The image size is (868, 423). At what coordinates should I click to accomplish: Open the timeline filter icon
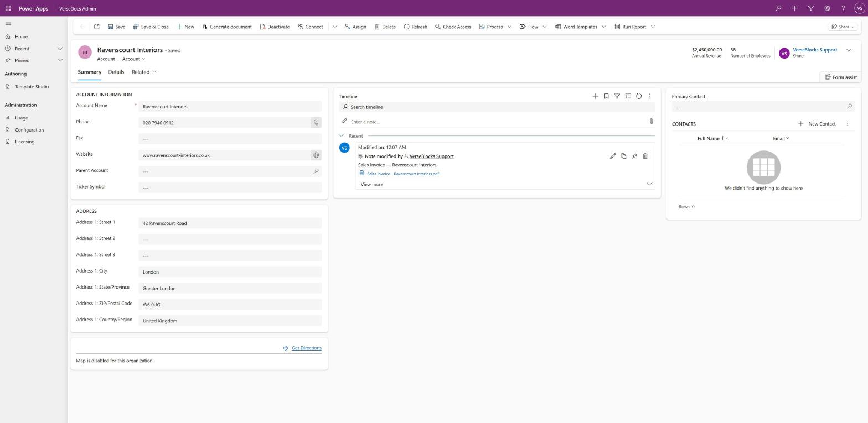[617, 96]
